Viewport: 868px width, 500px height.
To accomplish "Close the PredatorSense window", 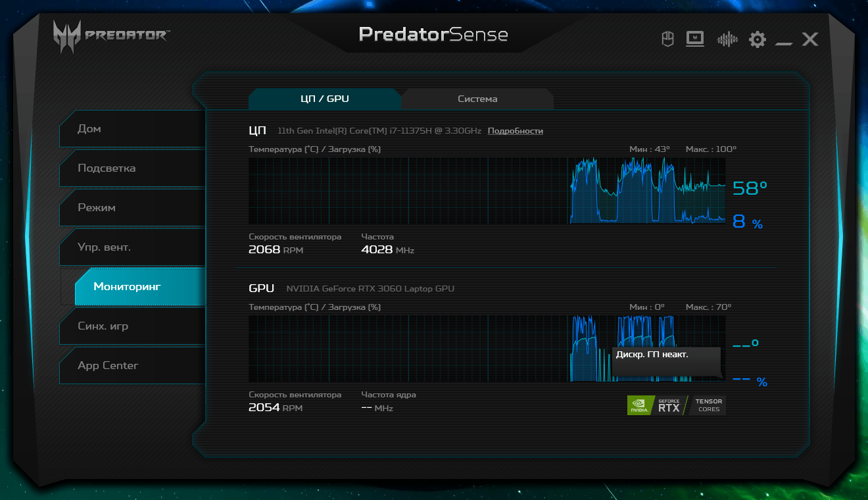I will click(810, 39).
